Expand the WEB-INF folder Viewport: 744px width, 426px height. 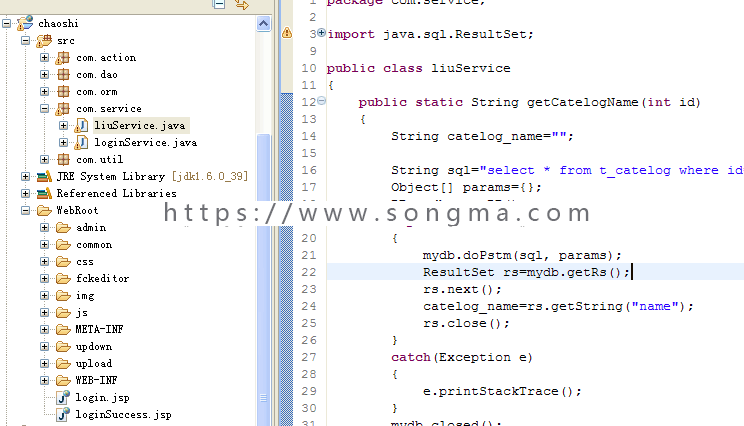[x=45, y=380]
